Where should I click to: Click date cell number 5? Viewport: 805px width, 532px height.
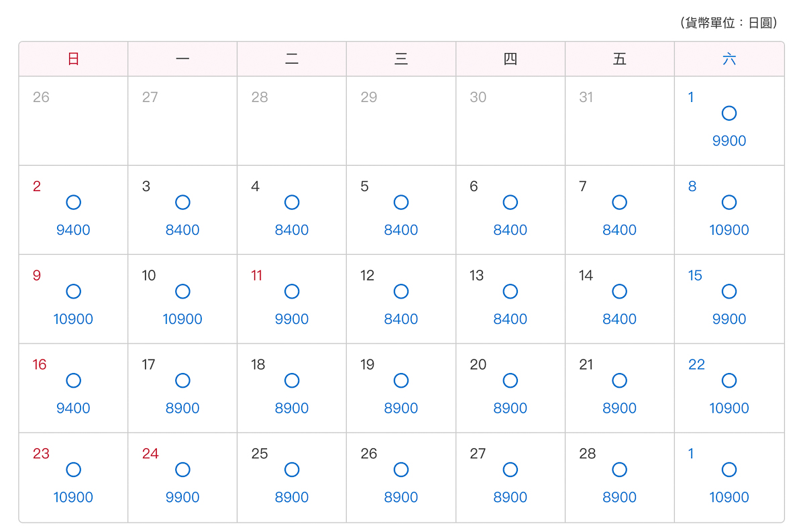pos(401,210)
